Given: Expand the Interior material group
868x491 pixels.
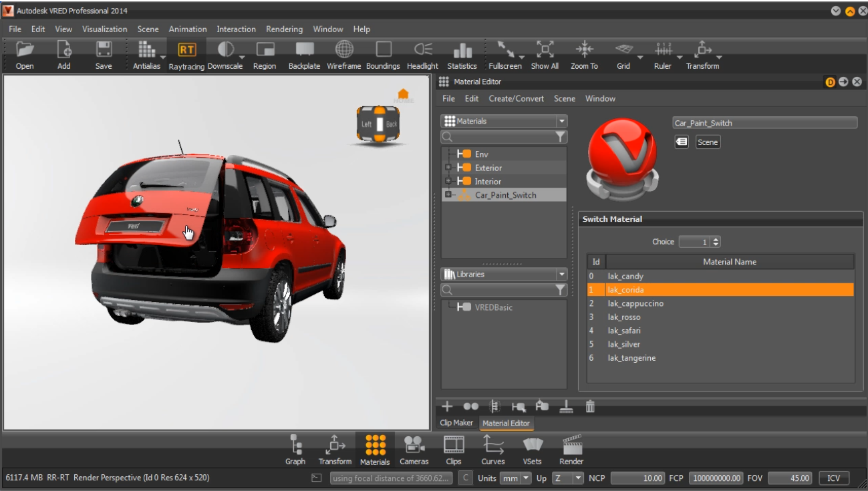Looking at the screenshot, I should click(448, 181).
